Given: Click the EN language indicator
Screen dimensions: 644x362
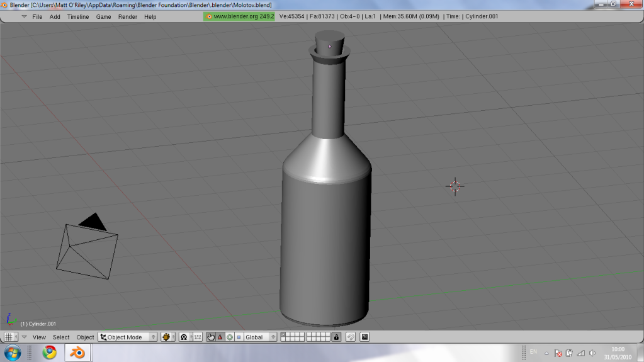Looking at the screenshot, I should [533, 352].
